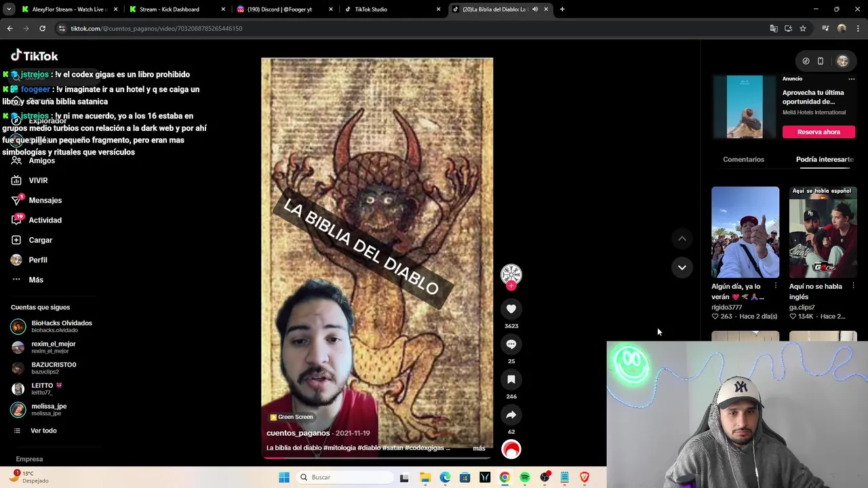Screen dimensions: 868x488
Task: Open File Explorer from the taskbar
Action: 425,477
